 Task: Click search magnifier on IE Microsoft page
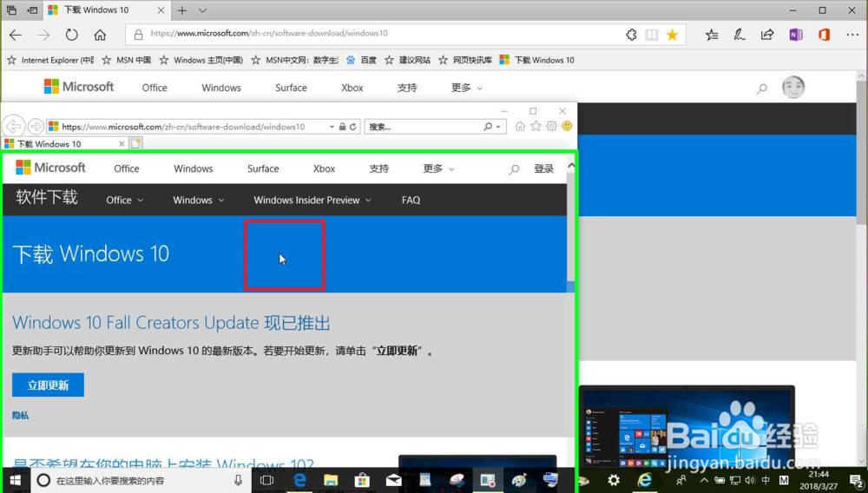pos(514,168)
